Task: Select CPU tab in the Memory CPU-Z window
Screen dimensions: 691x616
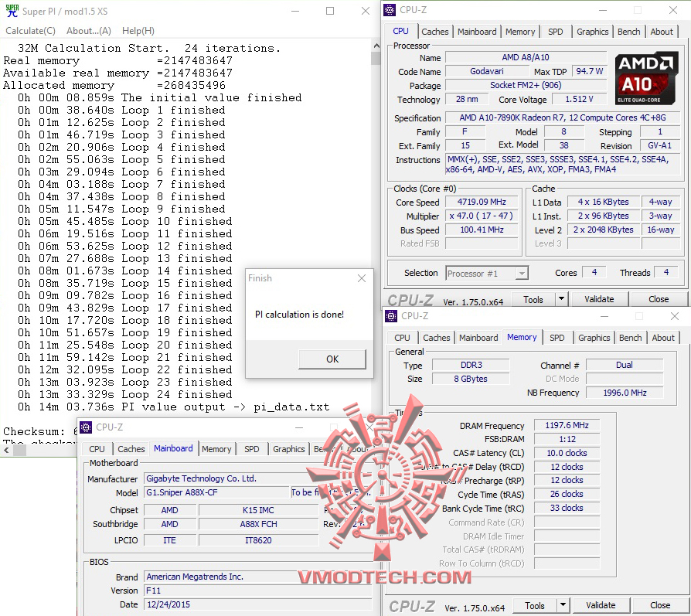Action: [x=402, y=338]
